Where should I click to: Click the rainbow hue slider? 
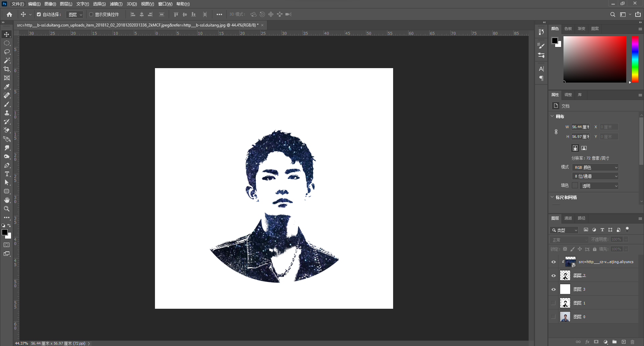(635, 59)
